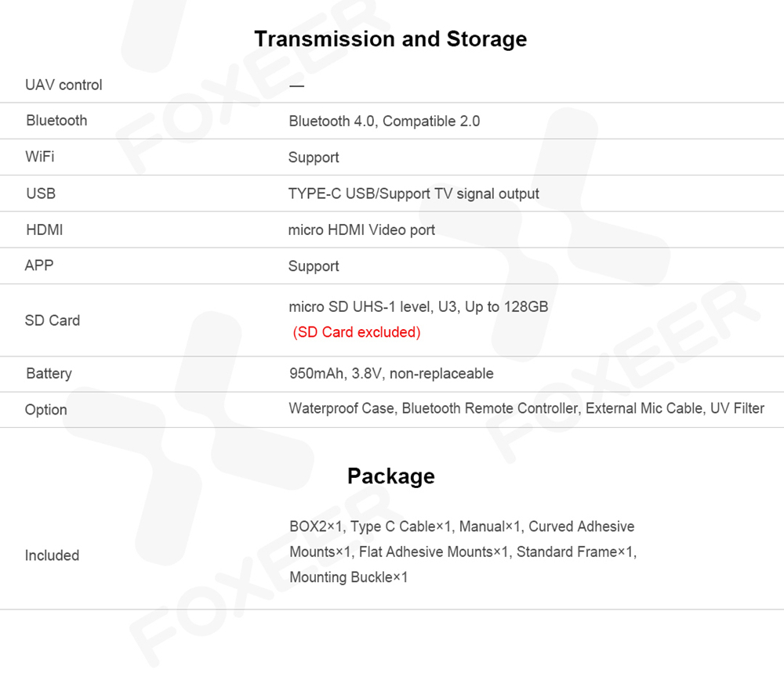Click the HDMI row label
This screenshot has width=784, height=691.
pos(44,230)
